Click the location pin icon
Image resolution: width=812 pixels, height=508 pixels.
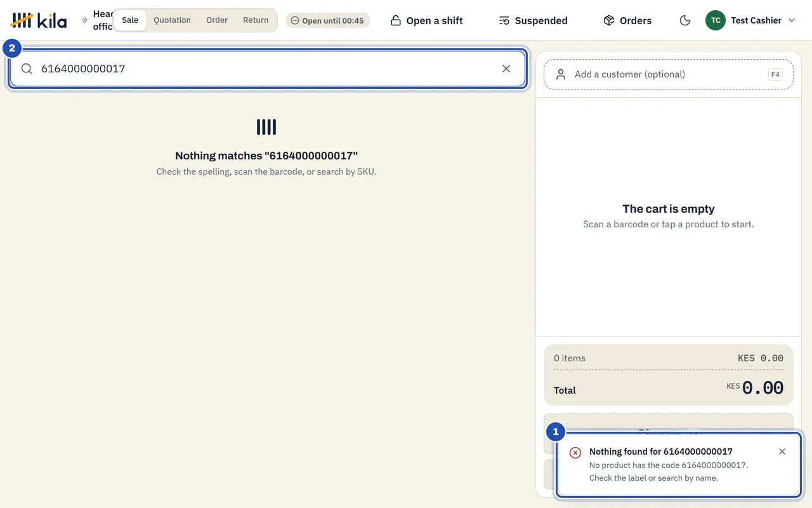[x=85, y=20]
